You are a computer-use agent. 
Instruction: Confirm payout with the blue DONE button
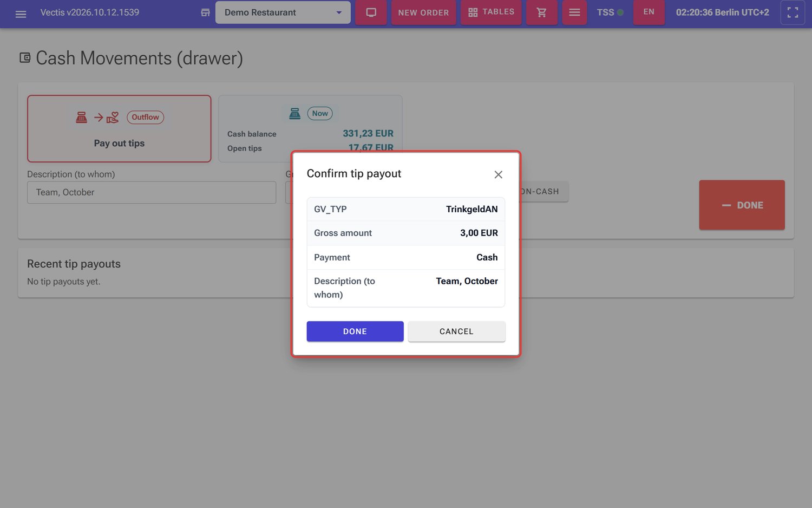(x=355, y=331)
